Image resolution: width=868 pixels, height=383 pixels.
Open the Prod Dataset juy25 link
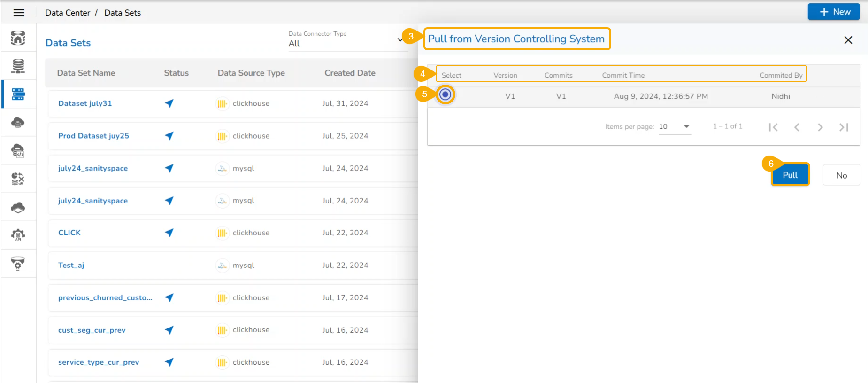93,136
